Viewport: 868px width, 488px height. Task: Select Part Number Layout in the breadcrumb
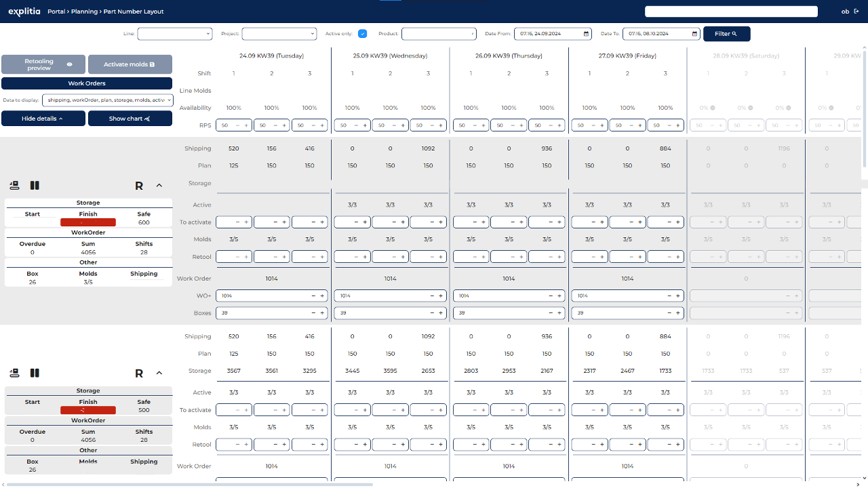[134, 12]
